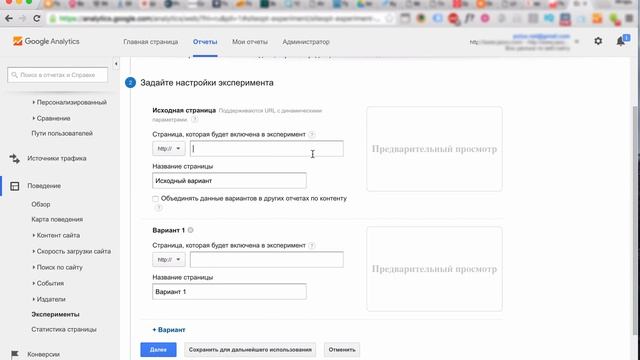
Task: Open Карта поведения report
Action: (57, 220)
